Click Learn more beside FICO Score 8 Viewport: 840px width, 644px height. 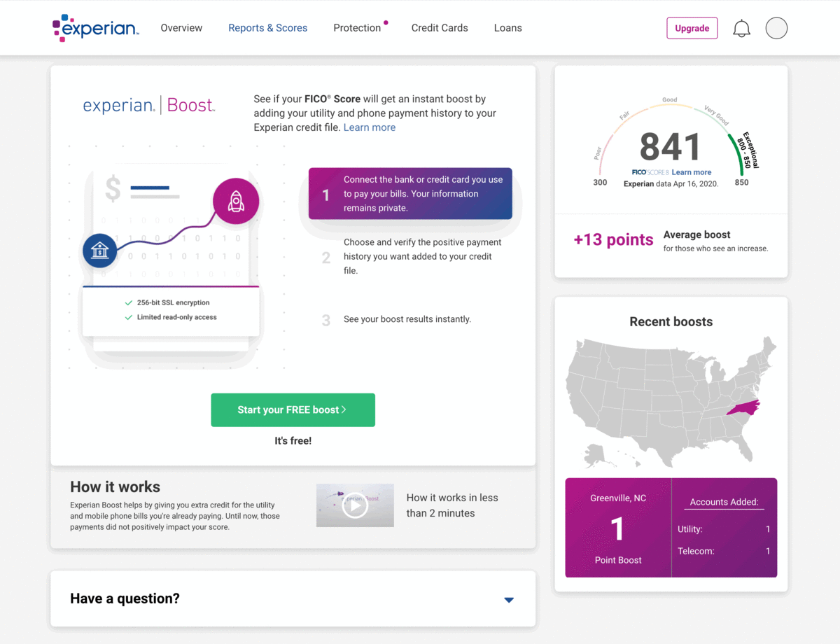[692, 172]
